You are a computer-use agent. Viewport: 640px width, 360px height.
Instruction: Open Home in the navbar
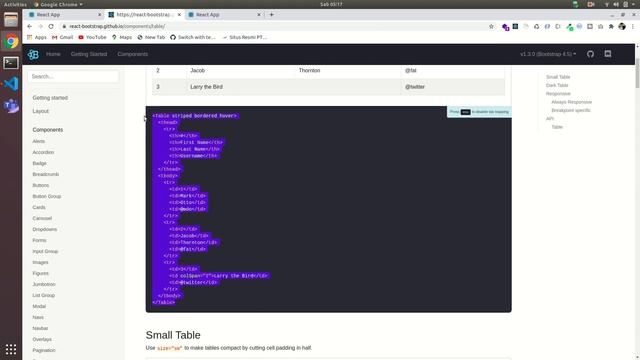click(53, 54)
